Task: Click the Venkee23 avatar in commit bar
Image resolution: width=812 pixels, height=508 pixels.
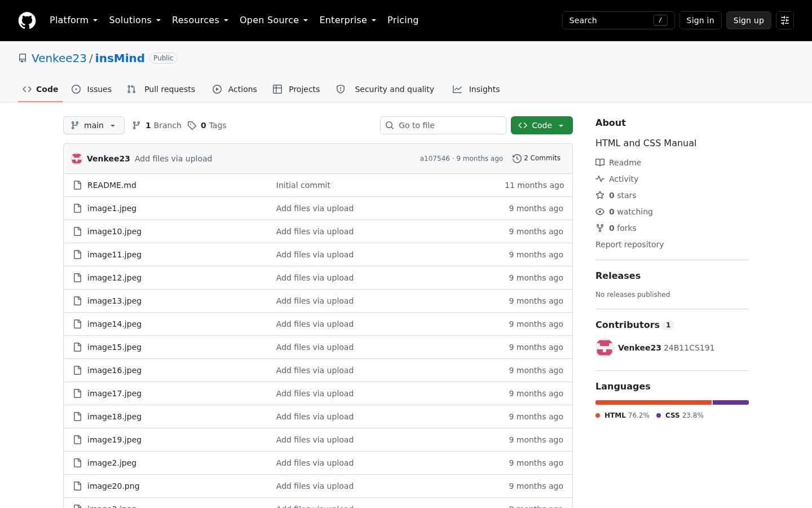Action: 77,159
